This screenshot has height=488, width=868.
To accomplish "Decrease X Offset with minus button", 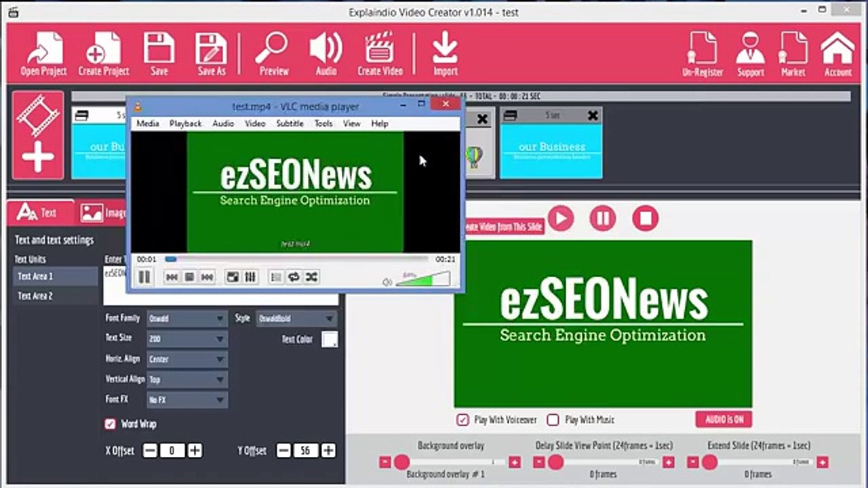I will pyautogui.click(x=151, y=451).
